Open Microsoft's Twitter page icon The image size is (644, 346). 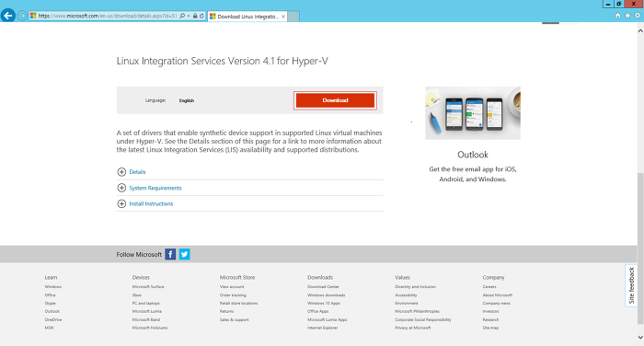[x=184, y=254]
